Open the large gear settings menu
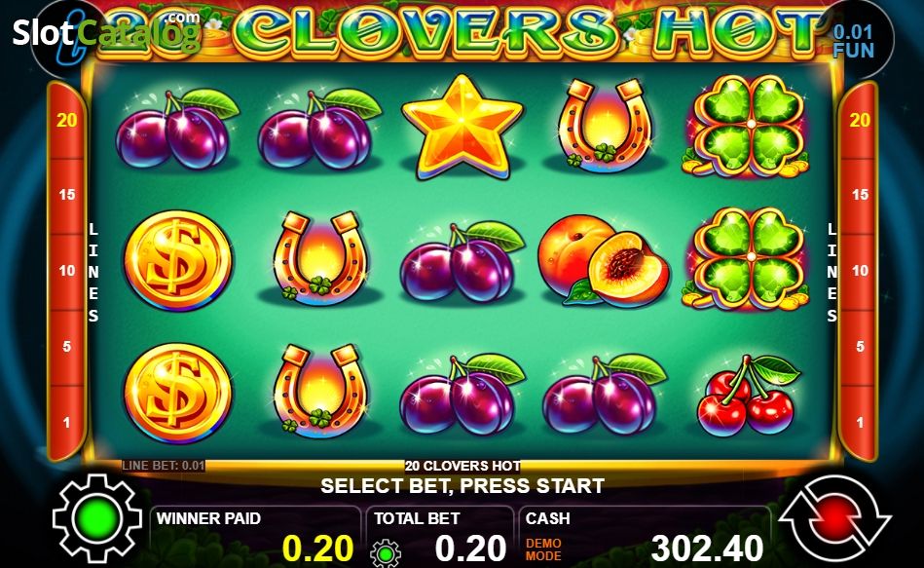 [97, 518]
